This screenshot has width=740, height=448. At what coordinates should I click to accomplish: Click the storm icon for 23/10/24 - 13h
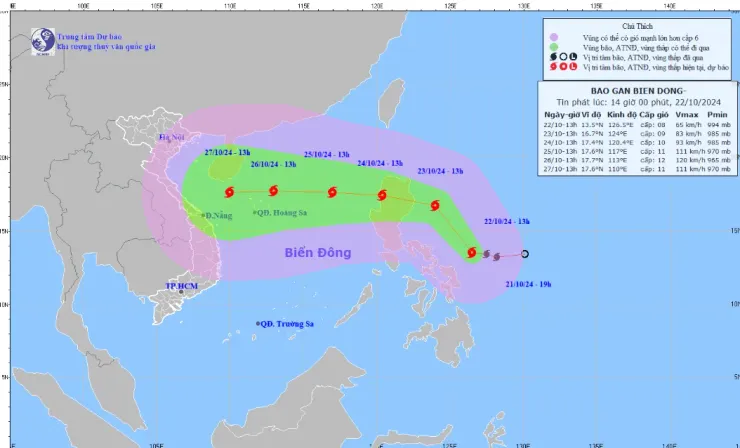click(435, 206)
